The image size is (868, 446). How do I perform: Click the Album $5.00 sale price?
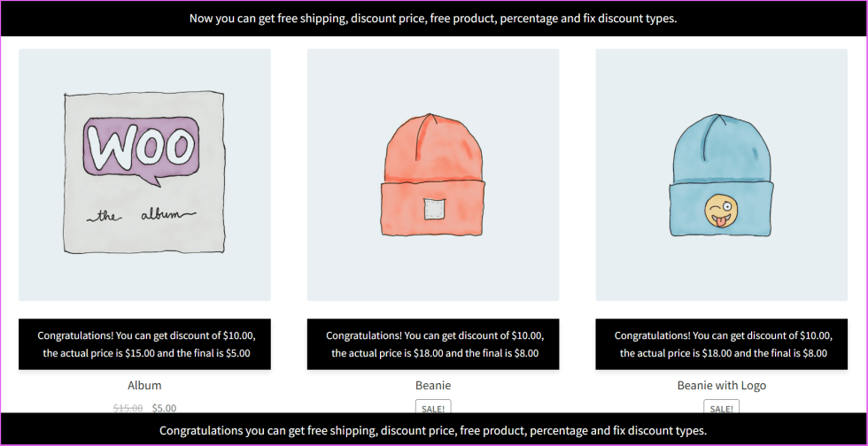164,408
